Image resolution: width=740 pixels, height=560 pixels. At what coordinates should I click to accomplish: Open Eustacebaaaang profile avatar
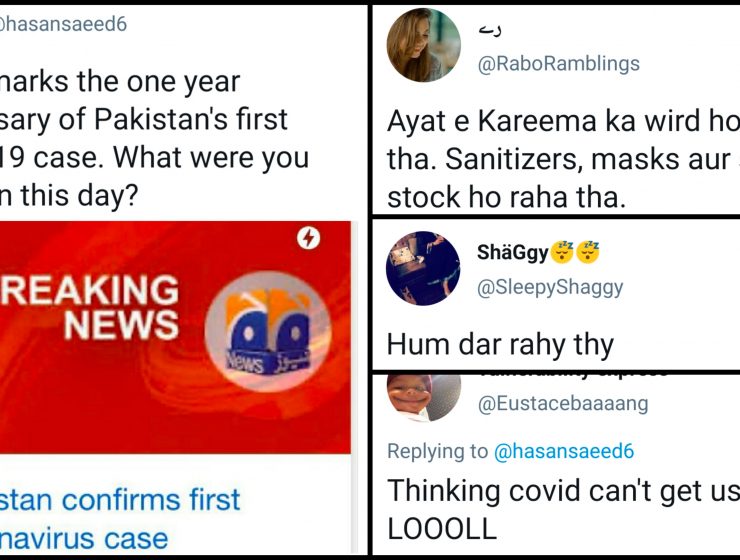423,397
